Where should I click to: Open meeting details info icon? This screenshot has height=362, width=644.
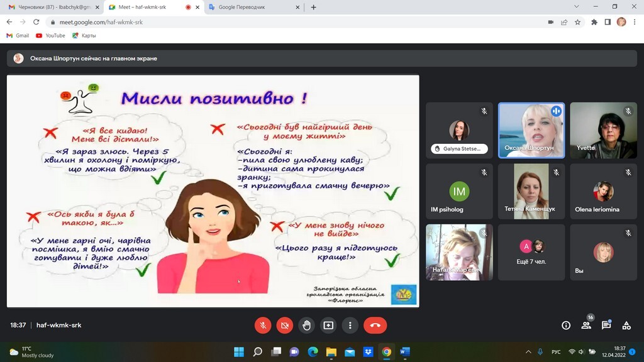click(x=566, y=326)
